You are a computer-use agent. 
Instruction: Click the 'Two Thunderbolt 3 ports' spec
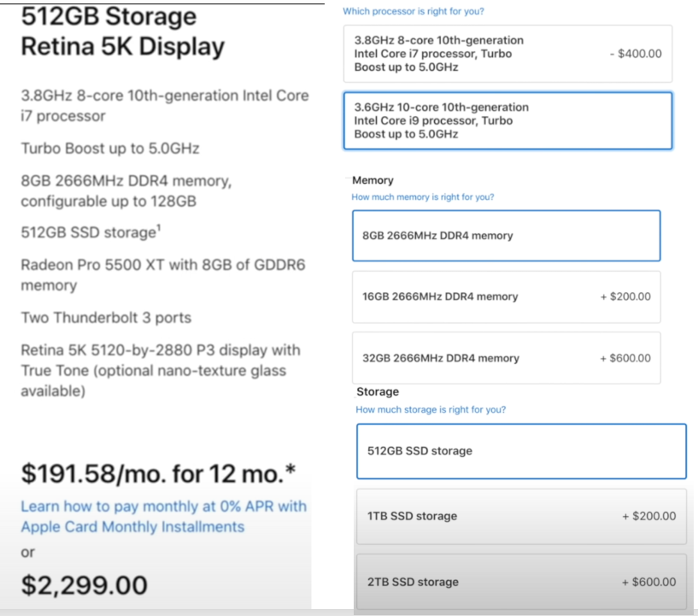click(106, 318)
